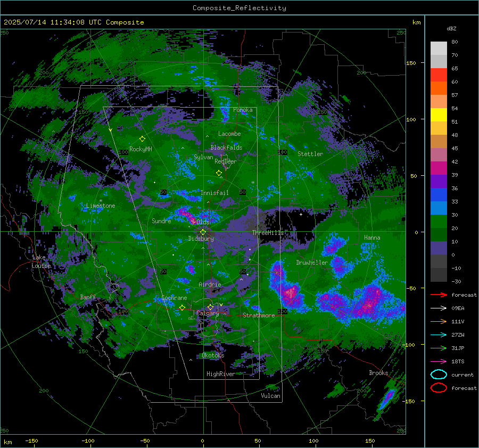Click the Composite_Reflectivity title
The height and width of the screenshot is (448, 479).
click(x=240, y=8)
